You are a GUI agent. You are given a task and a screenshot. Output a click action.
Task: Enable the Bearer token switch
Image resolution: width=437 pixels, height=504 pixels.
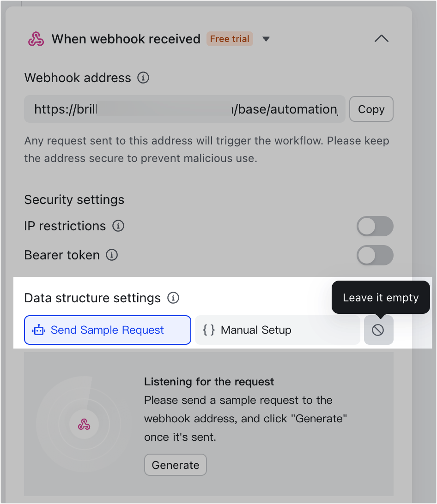click(375, 255)
